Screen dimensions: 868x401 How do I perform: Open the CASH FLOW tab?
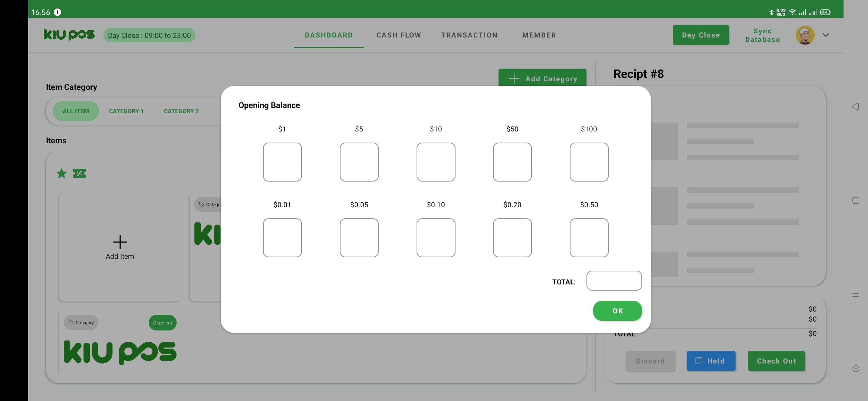point(399,35)
